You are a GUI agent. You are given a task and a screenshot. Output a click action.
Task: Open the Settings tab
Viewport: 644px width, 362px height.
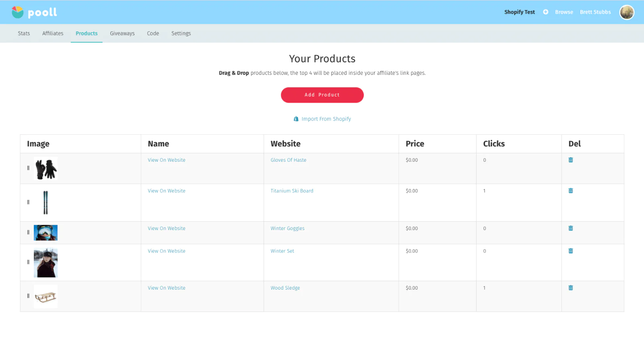tap(181, 33)
